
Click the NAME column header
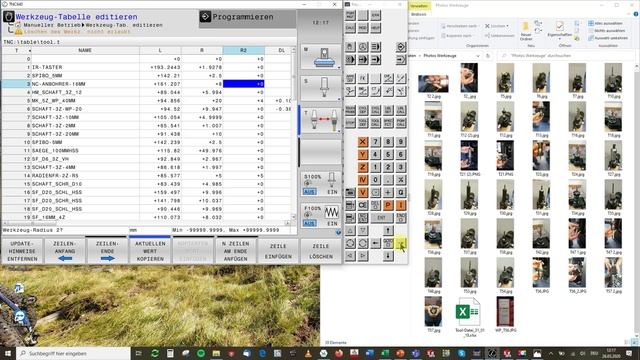pos(85,50)
